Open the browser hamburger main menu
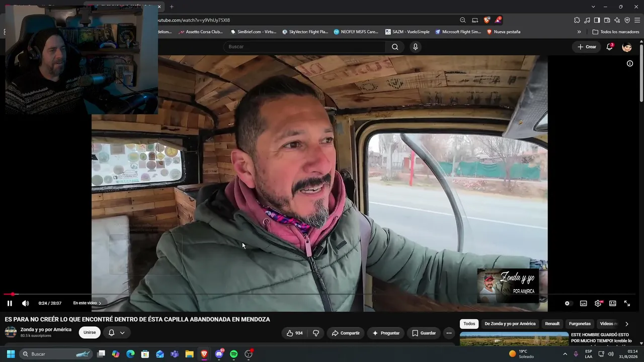Image resolution: width=644 pixels, height=362 pixels. (637, 20)
